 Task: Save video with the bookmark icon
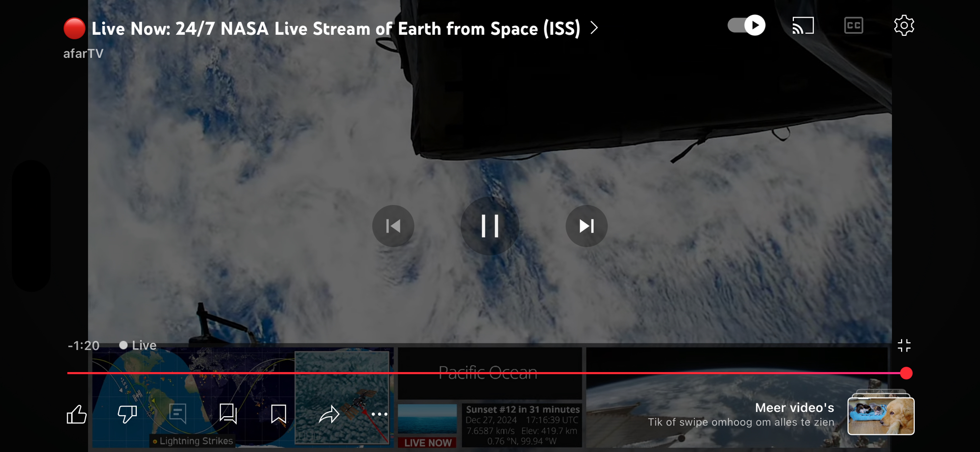pyautogui.click(x=278, y=414)
